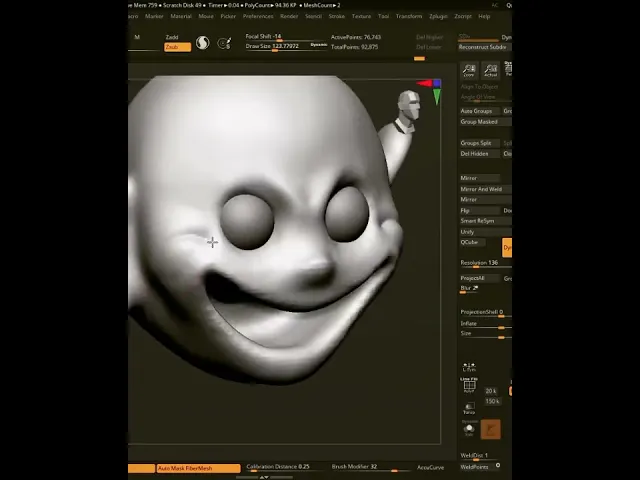Screen dimensions: 640x480
Task: Click the Resolution 136 slider
Action: 485,264
